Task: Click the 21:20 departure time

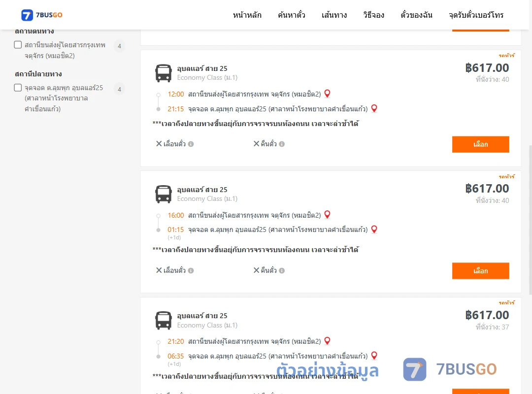Action: [175, 341]
